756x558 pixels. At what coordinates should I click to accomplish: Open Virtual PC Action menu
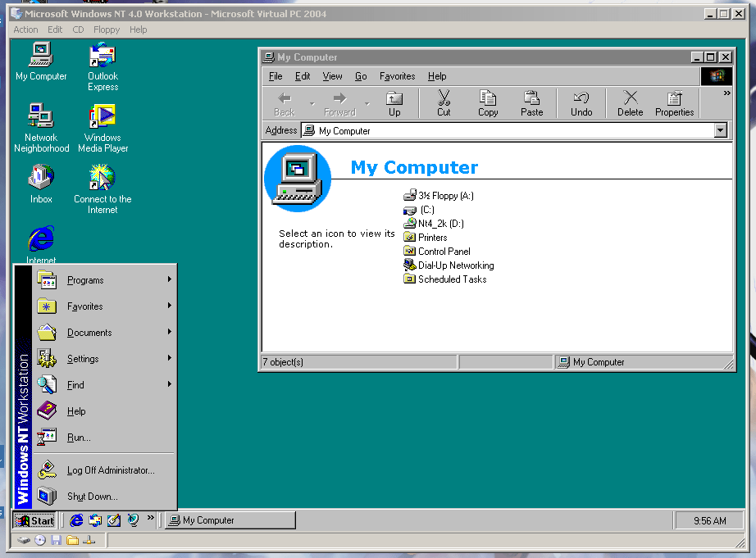(25, 29)
